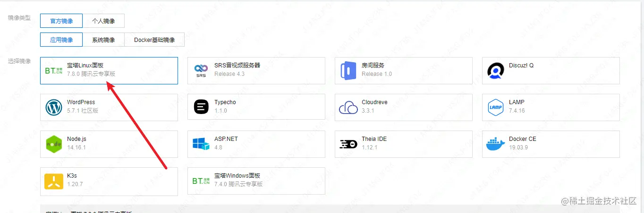Image resolution: width=644 pixels, height=213 pixels.
Task: Click version text 7.4.0 腾讯云专享版
Action: pos(238,184)
